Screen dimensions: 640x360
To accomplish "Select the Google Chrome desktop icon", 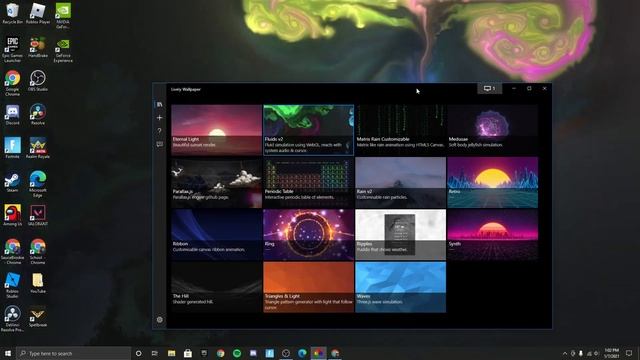I will [x=12, y=83].
